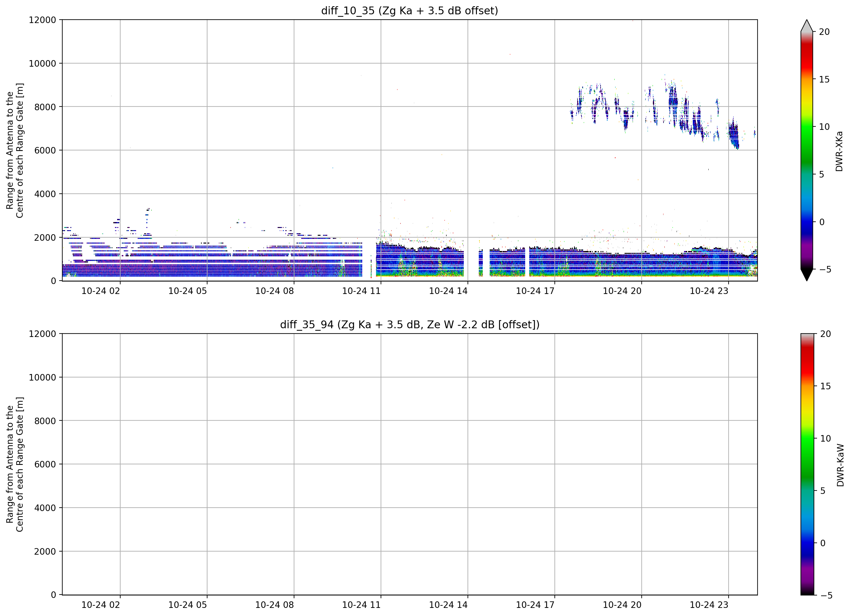Click the 15 tick on DWR-XKa colorbar

[824, 79]
